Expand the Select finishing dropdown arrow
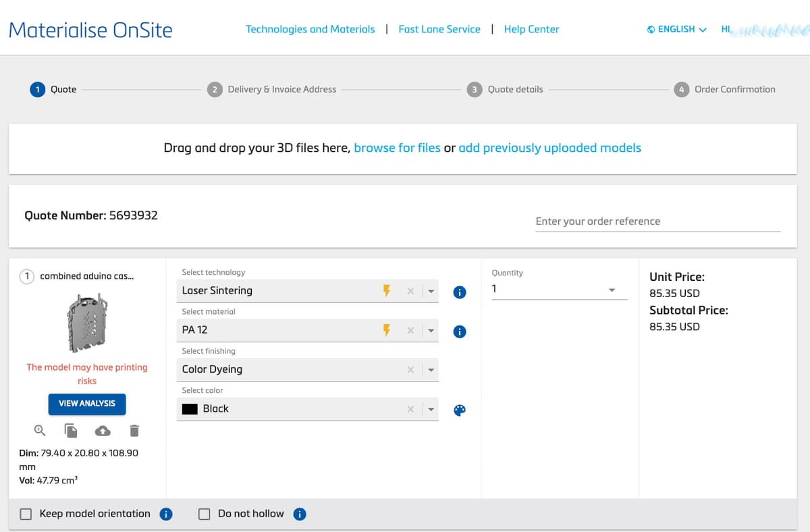810x532 pixels. (x=431, y=370)
